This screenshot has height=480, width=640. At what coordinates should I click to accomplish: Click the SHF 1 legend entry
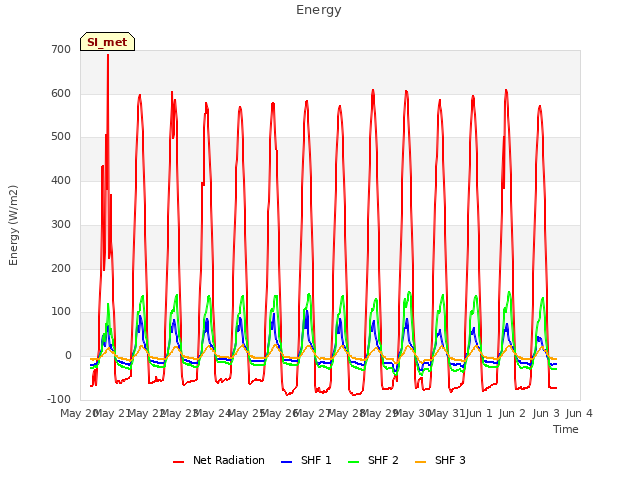click(x=306, y=460)
